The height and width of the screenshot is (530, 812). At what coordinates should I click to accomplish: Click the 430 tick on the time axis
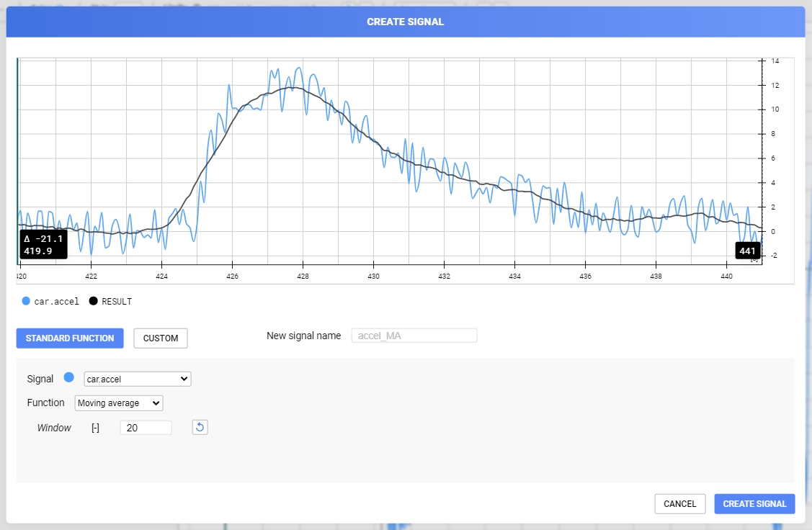pyautogui.click(x=373, y=276)
